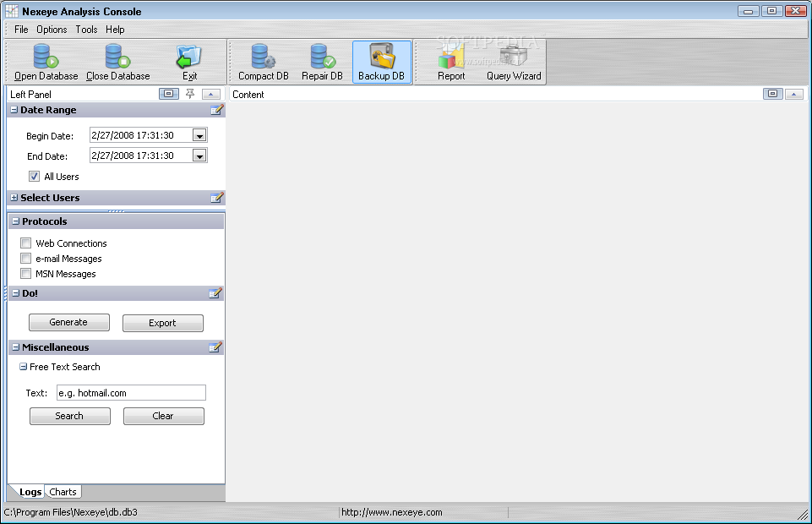Viewport: 812px width, 524px height.
Task: Click the Close Database toolbar icon
Action: pos(118,63)
